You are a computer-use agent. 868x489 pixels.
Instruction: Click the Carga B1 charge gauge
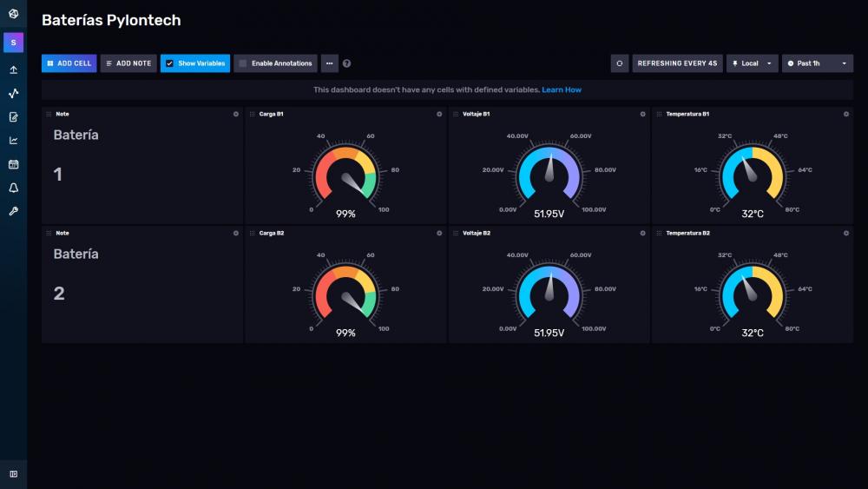pos(345,174)
